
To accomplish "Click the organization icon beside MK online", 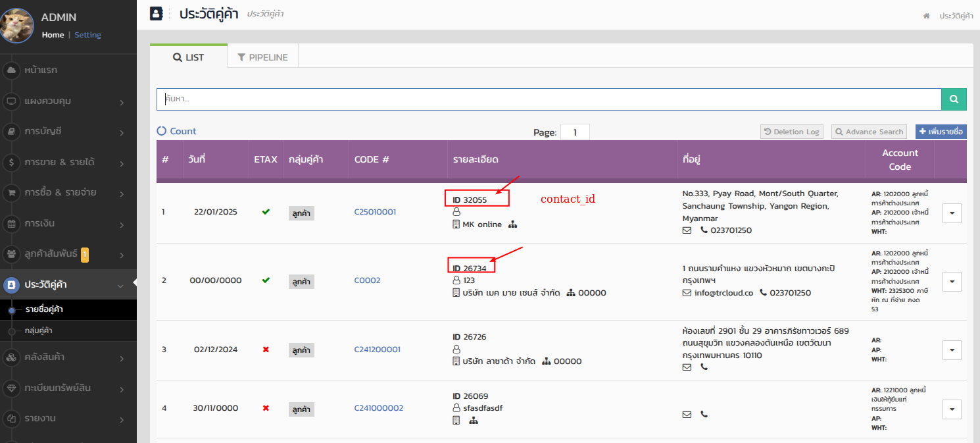I will point(513,224).
